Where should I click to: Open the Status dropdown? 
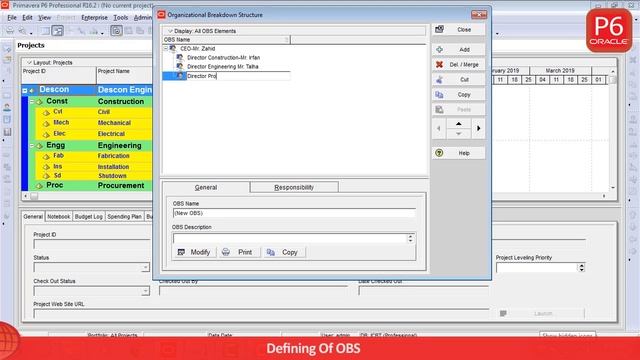pos(145,268)
